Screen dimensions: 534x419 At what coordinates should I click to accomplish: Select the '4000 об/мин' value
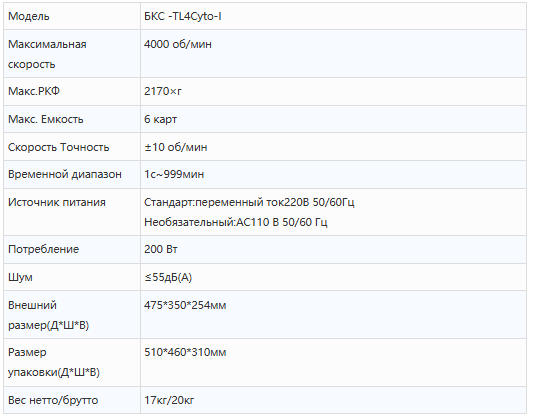(x=178, y=44)
